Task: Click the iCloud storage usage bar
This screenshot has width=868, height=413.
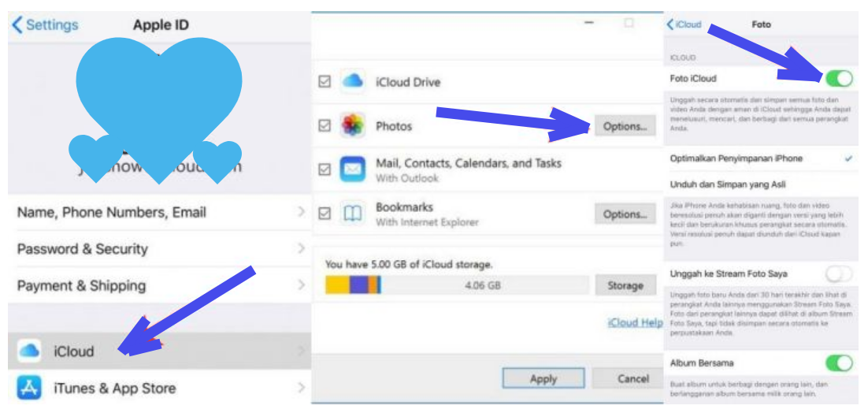Action: 458,285
